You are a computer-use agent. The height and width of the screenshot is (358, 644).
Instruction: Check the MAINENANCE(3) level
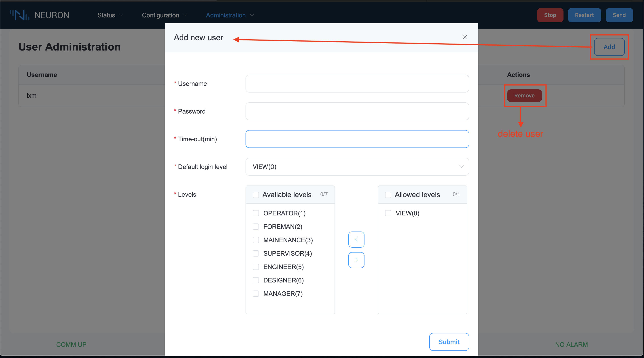256,240
